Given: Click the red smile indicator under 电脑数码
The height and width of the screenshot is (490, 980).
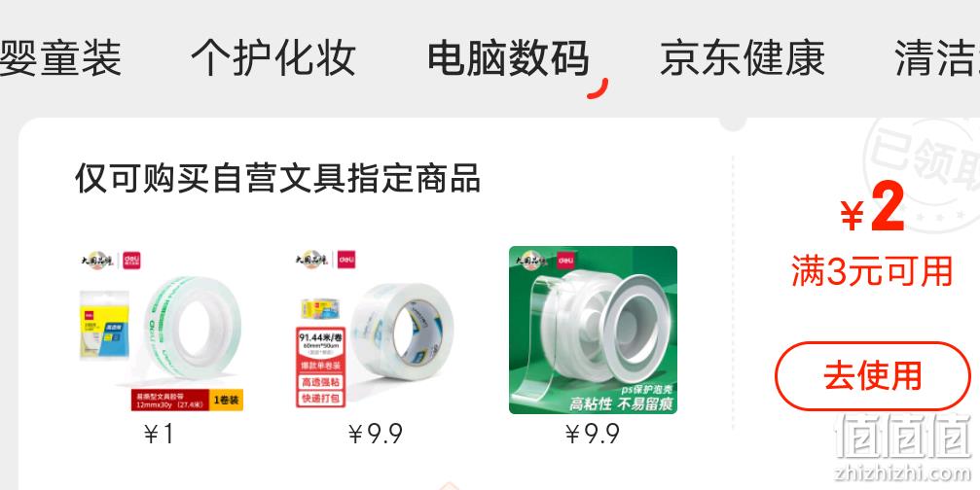Looking at the screenshot, I should 598,88.
